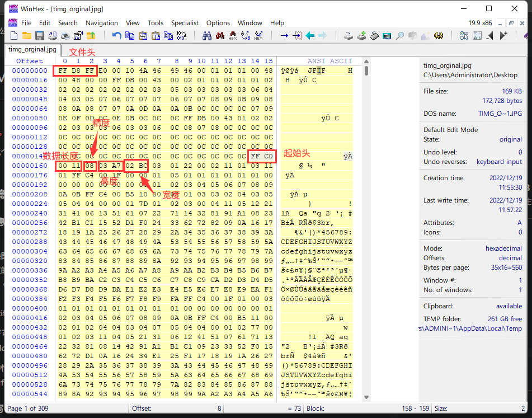
Task: Click Replace Text A-to-B icon
Action: pyautogui.click(x=246, y=35)
